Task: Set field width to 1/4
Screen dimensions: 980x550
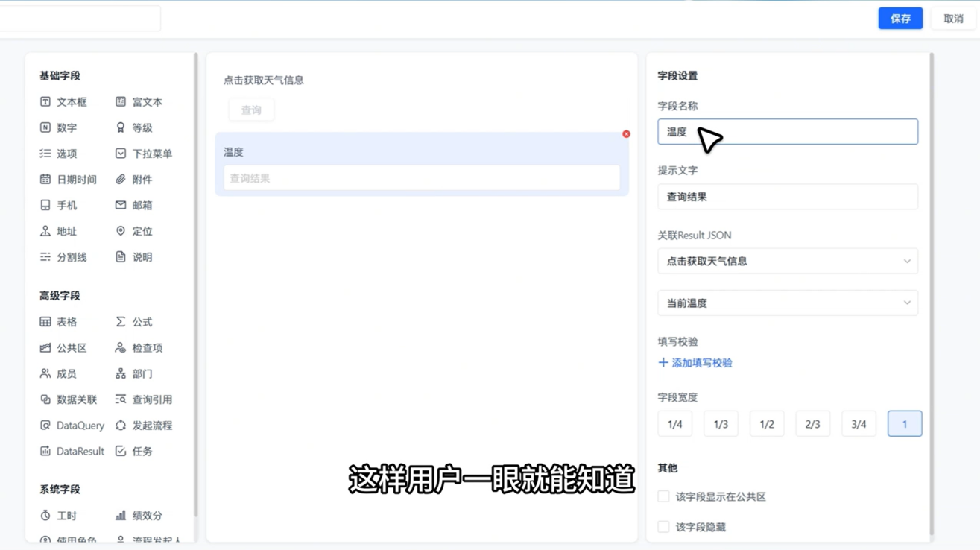Action: [675, 424]
